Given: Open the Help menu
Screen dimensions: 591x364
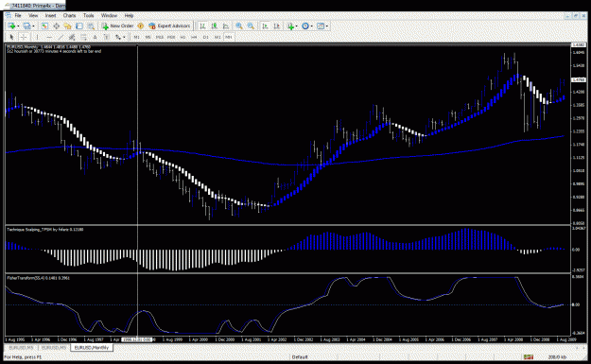Looking at the screenshot, I should [x=129, y=15].
